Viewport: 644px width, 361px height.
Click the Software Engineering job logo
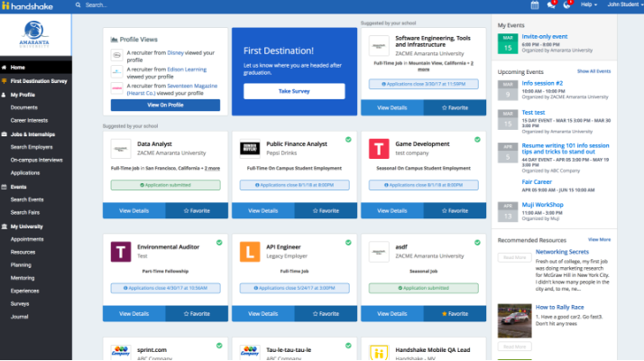point(379,46)
